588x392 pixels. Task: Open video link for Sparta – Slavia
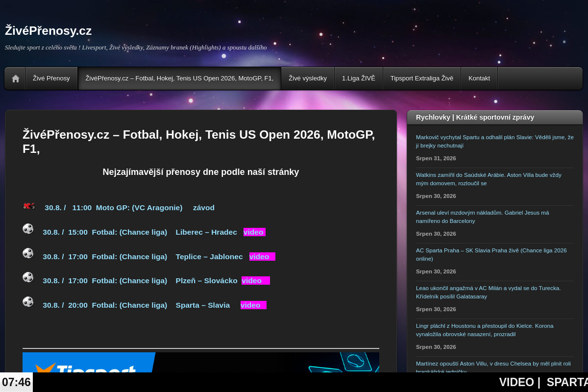tap(253, 305)
